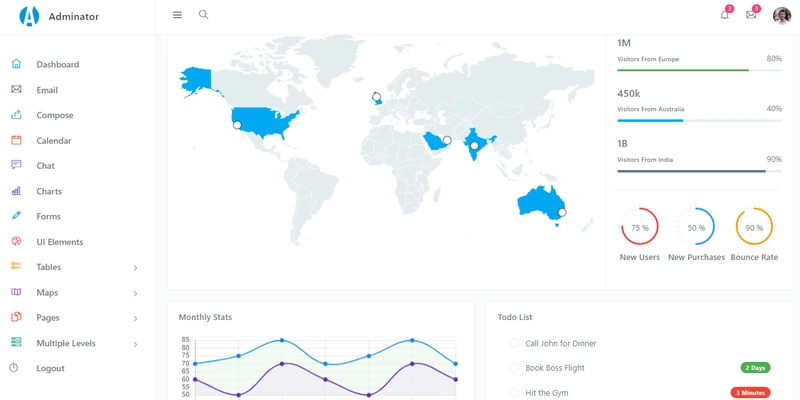Click the Charts bar icon in sidebar
Screen dimensions: 800x400
[16, 191]
